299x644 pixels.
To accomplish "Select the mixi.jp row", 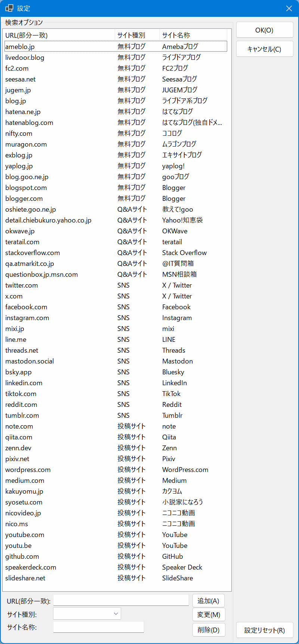I will (x=115, y=328).
